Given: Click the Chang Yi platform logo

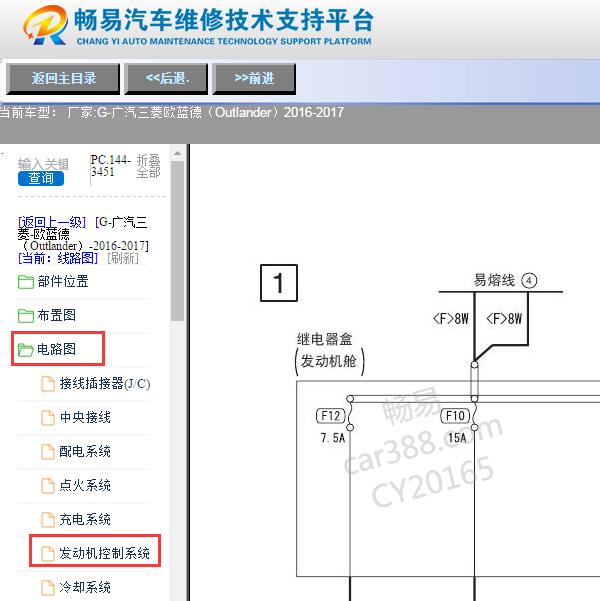Looking at the screenshot, I should (x=45, y=25).
